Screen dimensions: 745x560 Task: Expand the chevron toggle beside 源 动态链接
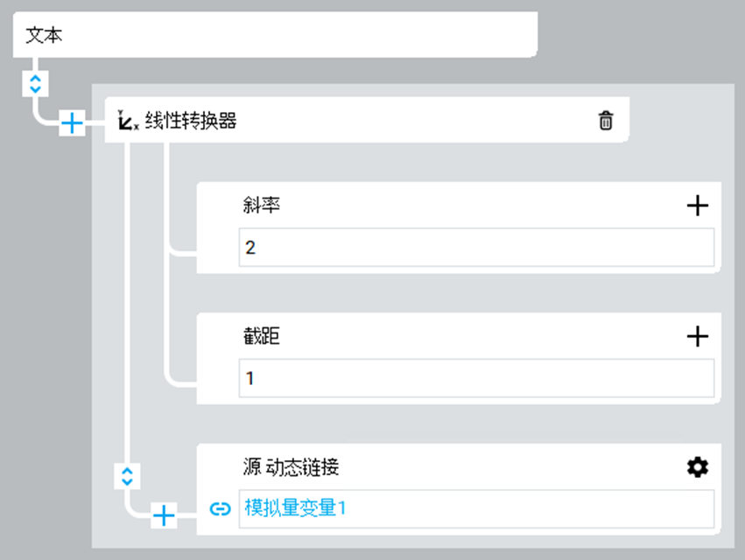tap(127, 476)
